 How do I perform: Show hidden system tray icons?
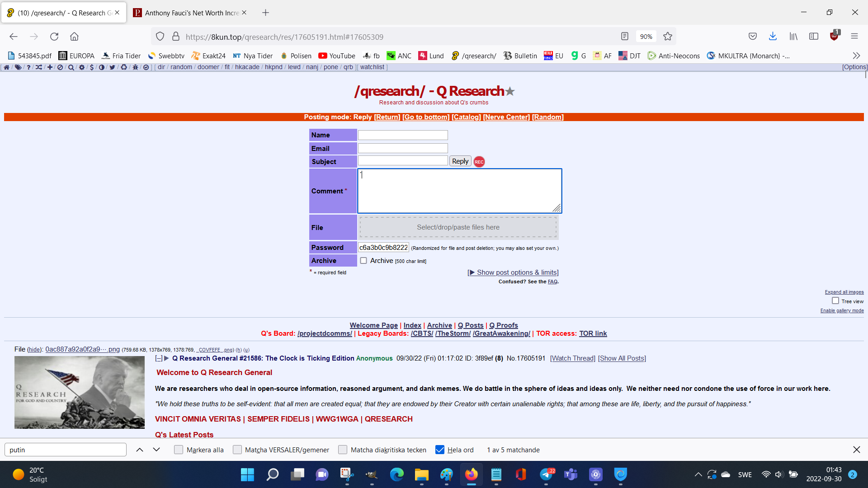(x=698, y=474)
